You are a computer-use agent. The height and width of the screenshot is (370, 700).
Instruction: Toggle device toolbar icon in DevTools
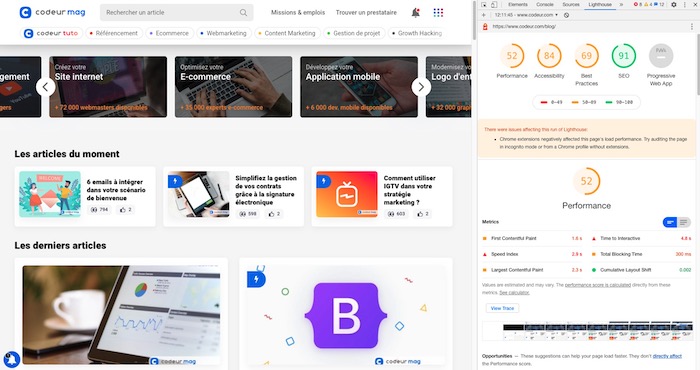494,4
